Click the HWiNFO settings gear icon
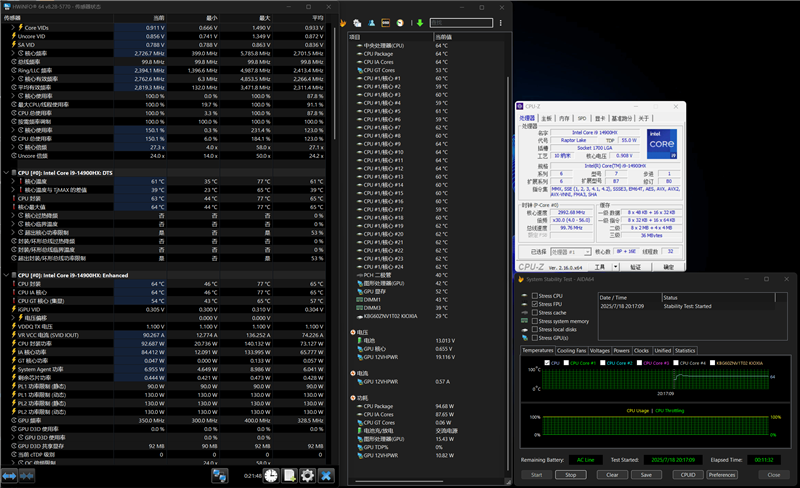The width and height of the screenshot is (800, 488). [307, 476]
